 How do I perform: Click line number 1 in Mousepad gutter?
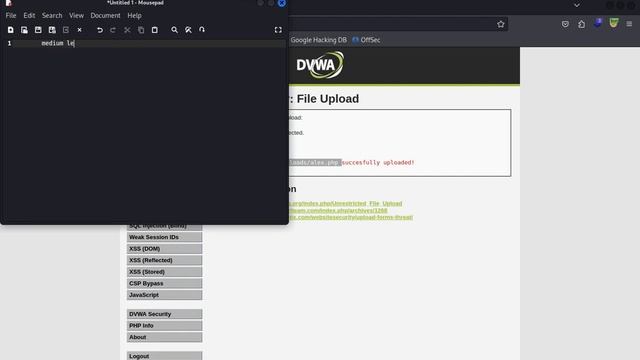[x=9, y=43]
